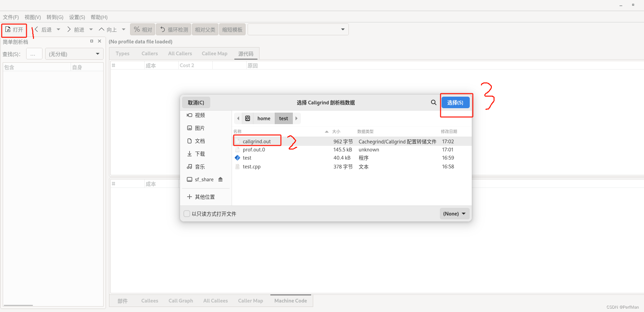
Task: Activate 相对父类 cost mode
Action: click(x=205, y=29)
